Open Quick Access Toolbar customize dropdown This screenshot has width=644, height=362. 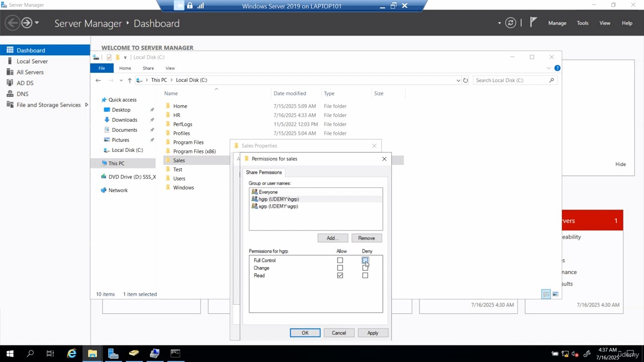coord(125,57)
